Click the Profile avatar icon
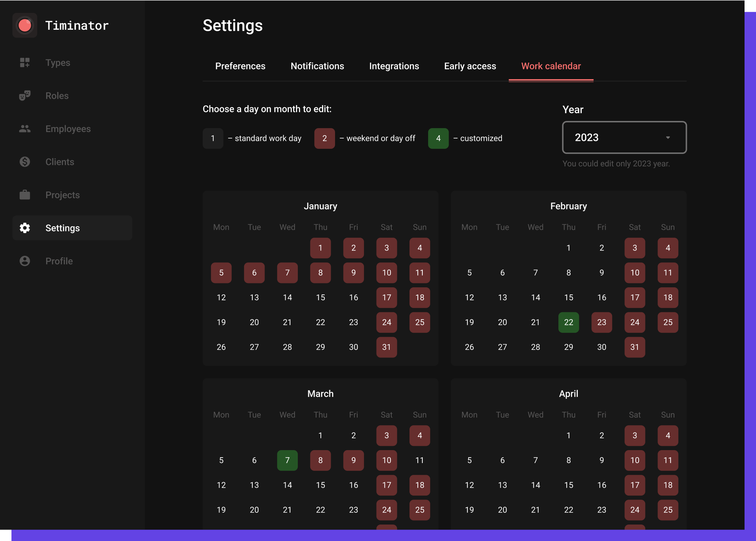 [x=25, y=261]
